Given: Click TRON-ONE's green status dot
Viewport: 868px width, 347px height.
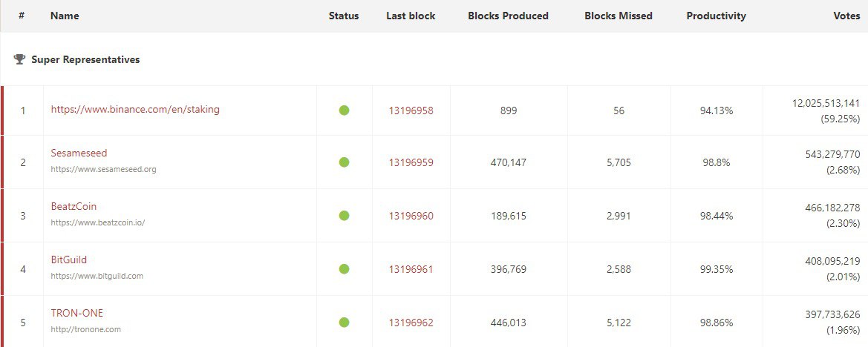Looking at the screenshot, I should tap(344, 323).
